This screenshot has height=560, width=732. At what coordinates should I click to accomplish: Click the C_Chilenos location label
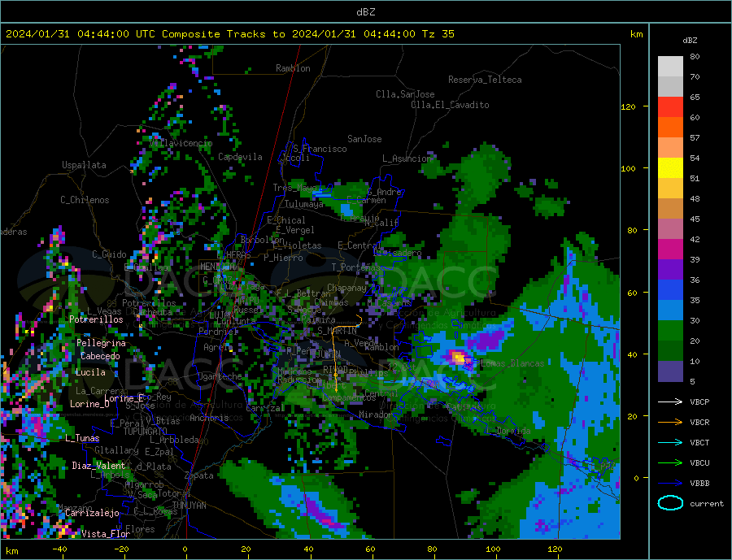[x=85, y=200]
